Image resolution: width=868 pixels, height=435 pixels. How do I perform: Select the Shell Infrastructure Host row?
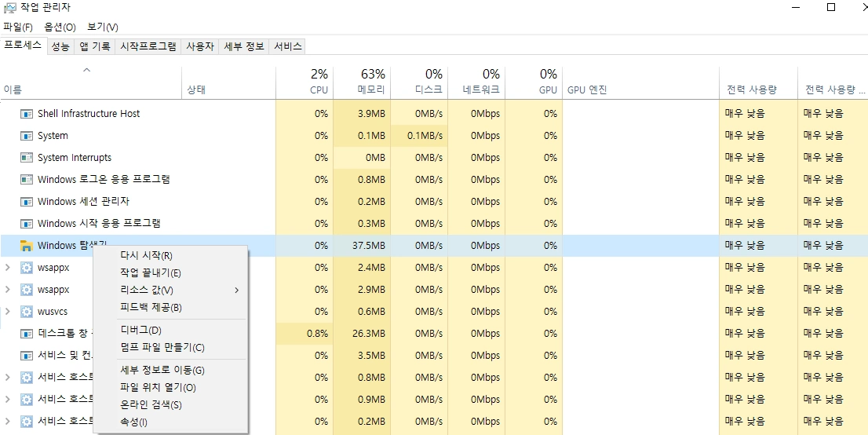point(434,114)
